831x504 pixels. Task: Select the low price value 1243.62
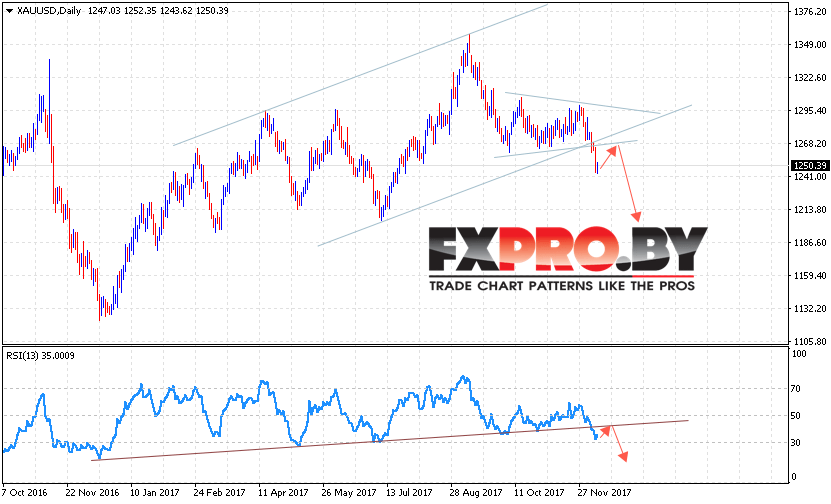click(176, 11)
